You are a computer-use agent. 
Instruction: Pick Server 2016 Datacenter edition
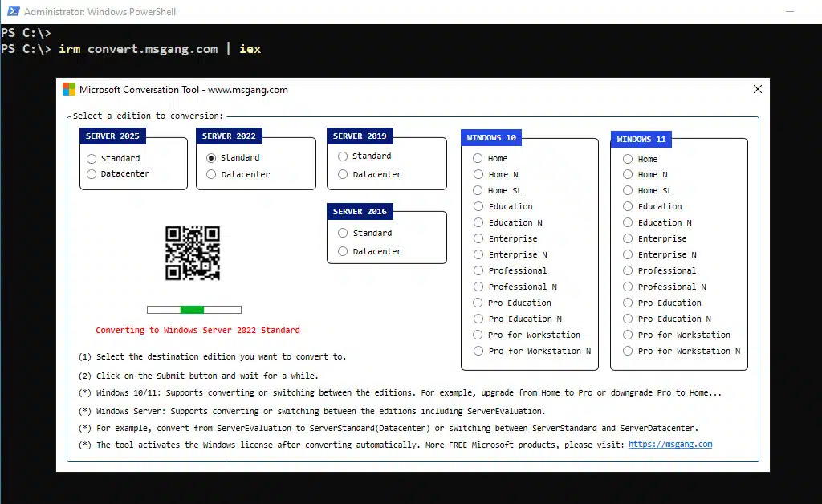coord(343,252)
